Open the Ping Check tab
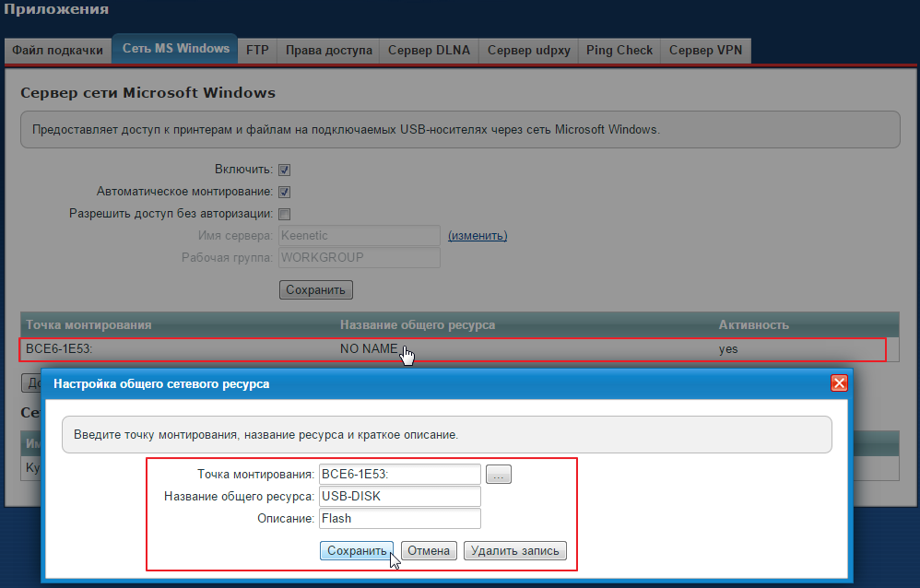 619,51
